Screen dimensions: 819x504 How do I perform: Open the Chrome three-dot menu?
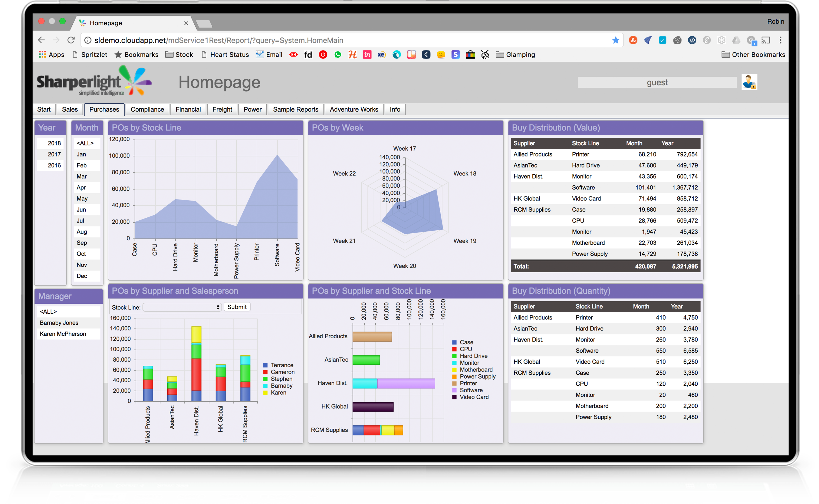click(780, 40)
